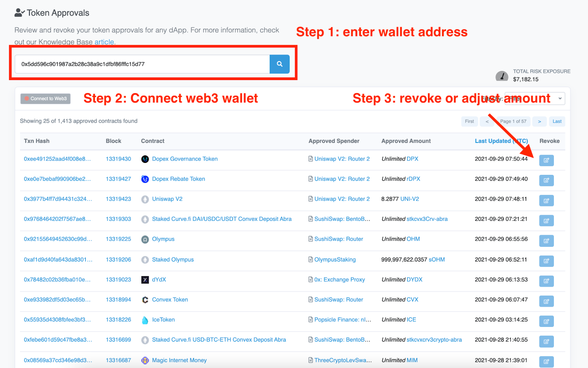Open OlympusStaking spender link
The image size is (588, 368).
pyautogui.click(x=335, y=260)
